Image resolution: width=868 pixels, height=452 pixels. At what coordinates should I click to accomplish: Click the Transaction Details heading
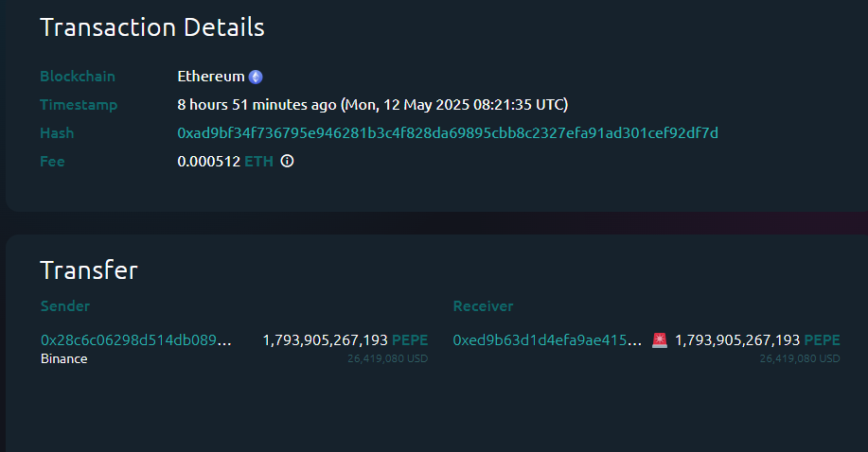point(152,27)
